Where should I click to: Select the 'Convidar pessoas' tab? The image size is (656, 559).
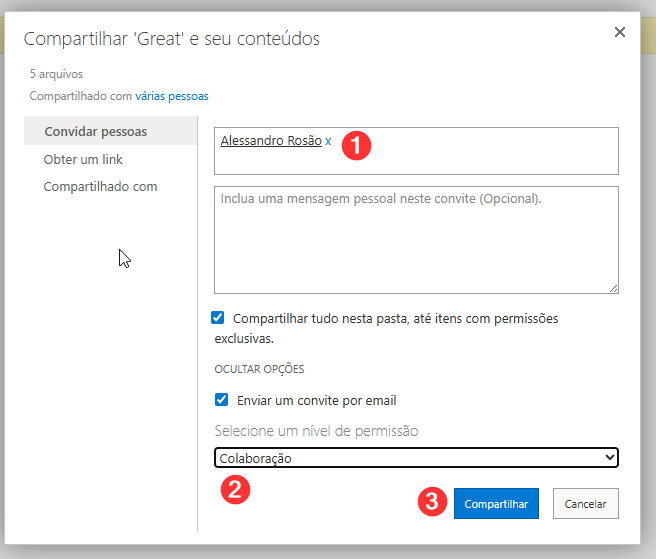coord(96,132)
